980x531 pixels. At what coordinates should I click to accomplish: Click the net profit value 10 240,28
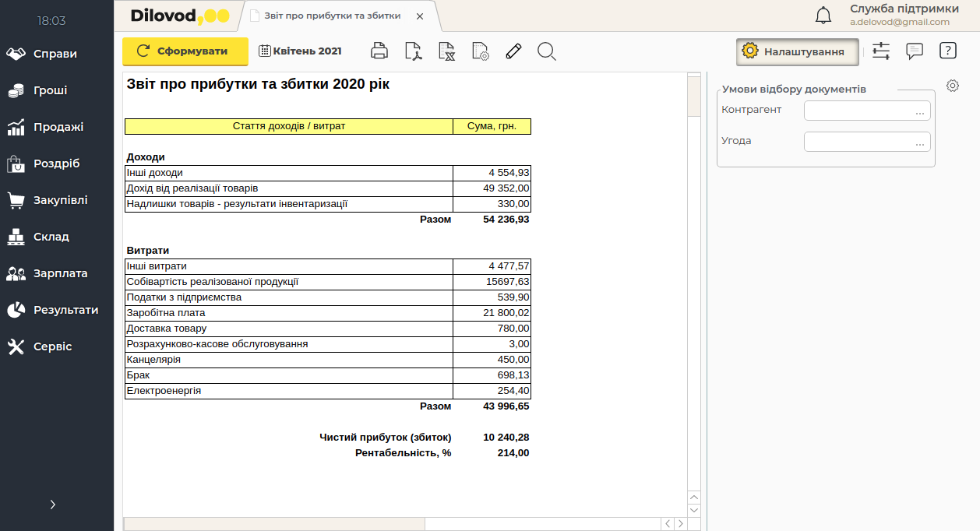tap(506, 438)
